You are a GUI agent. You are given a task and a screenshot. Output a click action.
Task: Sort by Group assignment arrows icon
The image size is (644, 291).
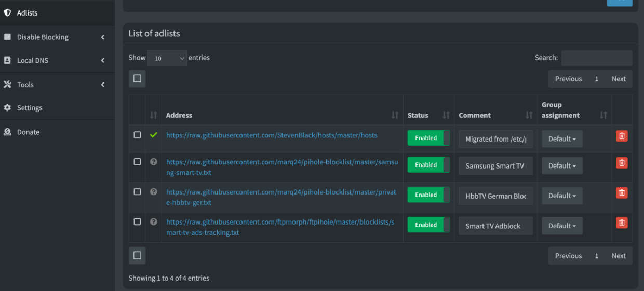pyautogui.click(x=603, y=115)
